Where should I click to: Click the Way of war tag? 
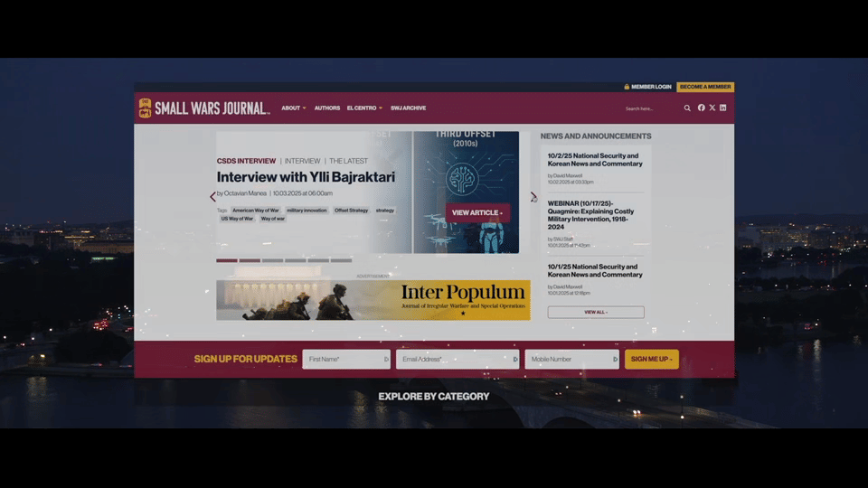(x=273, y=219)
